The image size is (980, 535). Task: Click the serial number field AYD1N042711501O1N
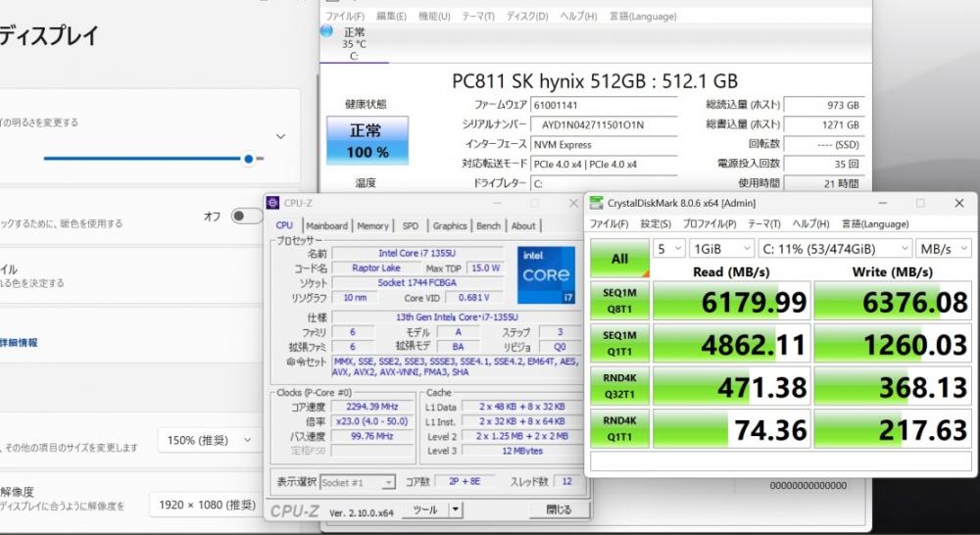[604, 124]
